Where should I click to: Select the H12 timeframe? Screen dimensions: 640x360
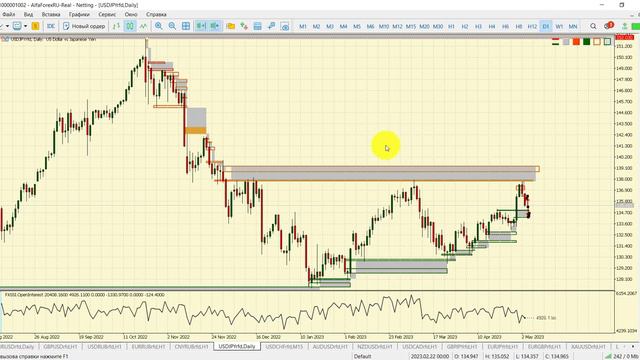[532, 26]
